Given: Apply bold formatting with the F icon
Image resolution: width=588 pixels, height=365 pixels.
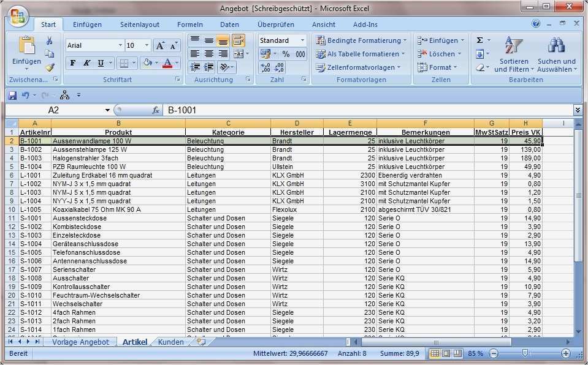Looking at the screenshot, I should pos(73,62).
